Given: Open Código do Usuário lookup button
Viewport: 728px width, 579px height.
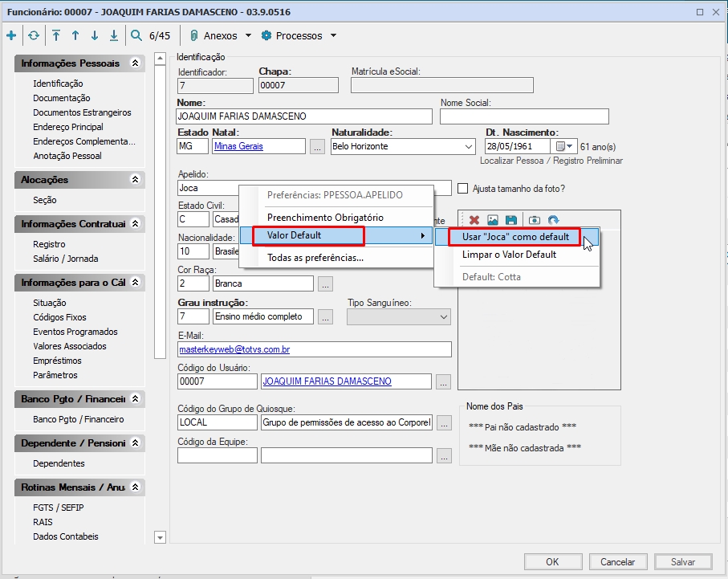Looking at the screenshot, I should (443, 382).
